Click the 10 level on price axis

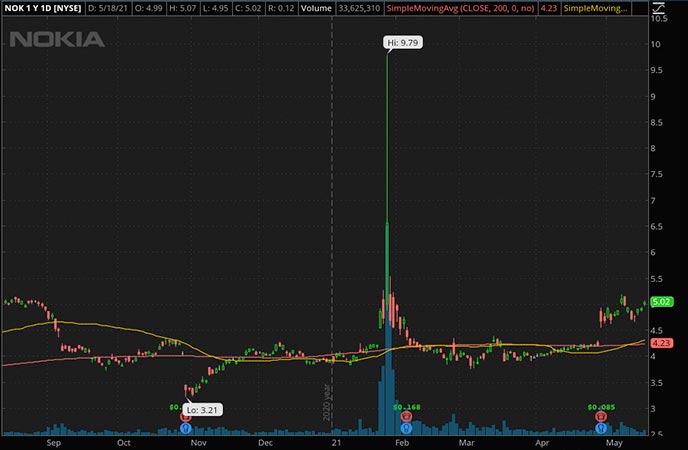[x=656, y=44]
